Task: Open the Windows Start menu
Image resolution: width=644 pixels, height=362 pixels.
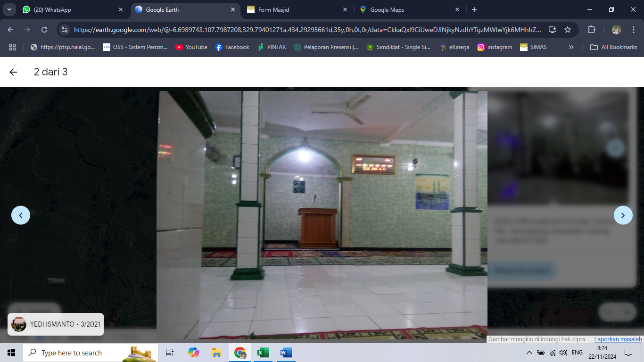Action: [x=11, y=353]
